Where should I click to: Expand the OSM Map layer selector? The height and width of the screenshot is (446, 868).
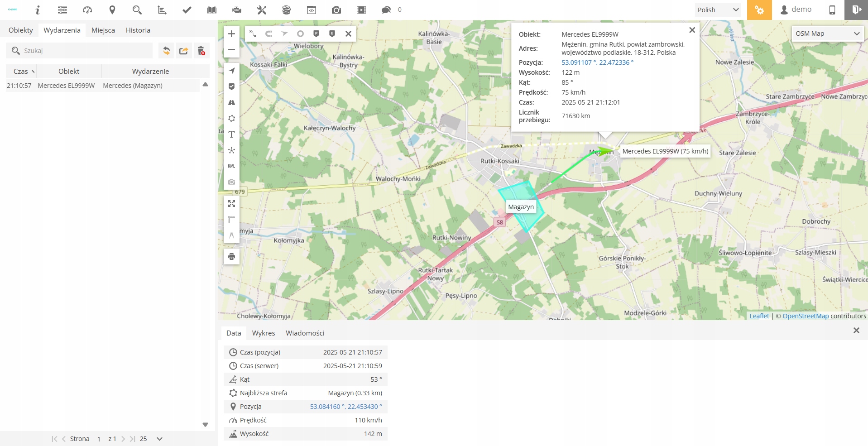[x=827, y=34]
